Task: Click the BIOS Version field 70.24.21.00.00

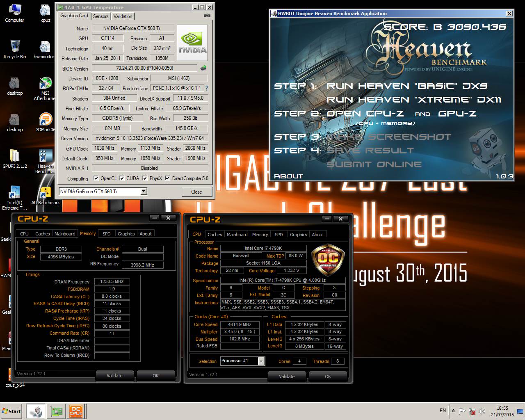Action: pyautogui.click(x=144, y=68)
